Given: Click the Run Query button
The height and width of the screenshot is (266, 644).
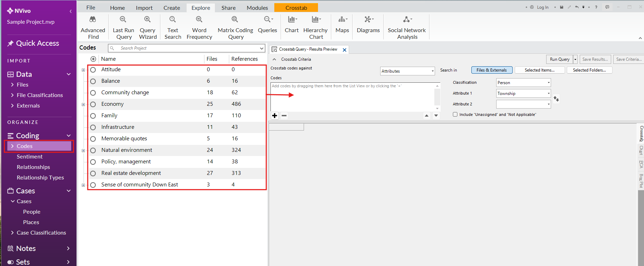Looking at the screenshot, I should (559, 59).
